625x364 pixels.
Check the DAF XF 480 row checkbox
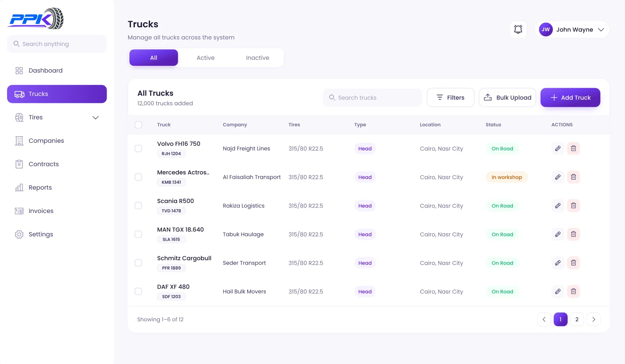coord(138,291)
